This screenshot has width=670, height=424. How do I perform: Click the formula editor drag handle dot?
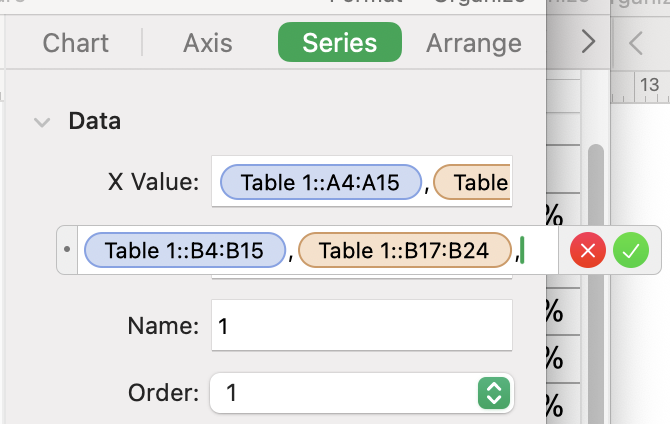(x=66, y=251)
